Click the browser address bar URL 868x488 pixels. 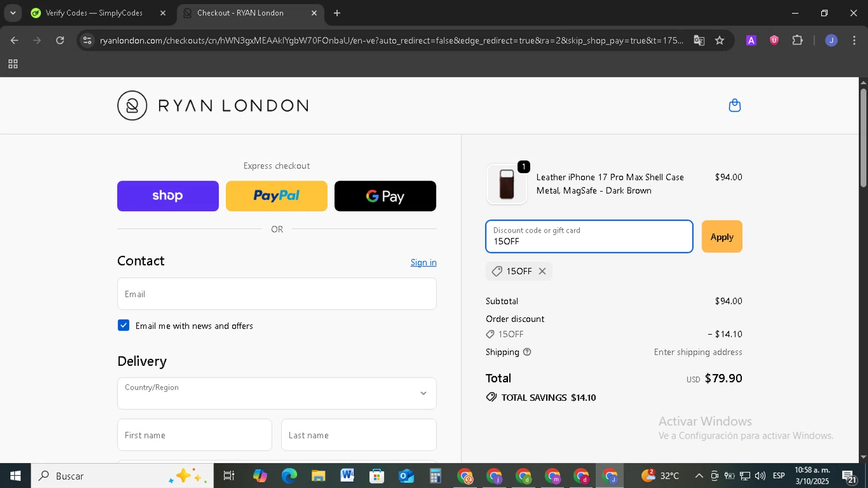(x=391, y=41)
